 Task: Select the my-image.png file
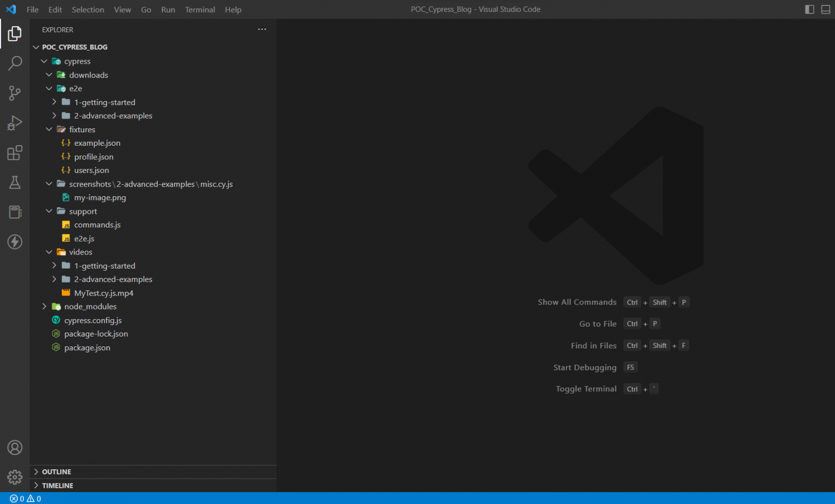point(99,198)
